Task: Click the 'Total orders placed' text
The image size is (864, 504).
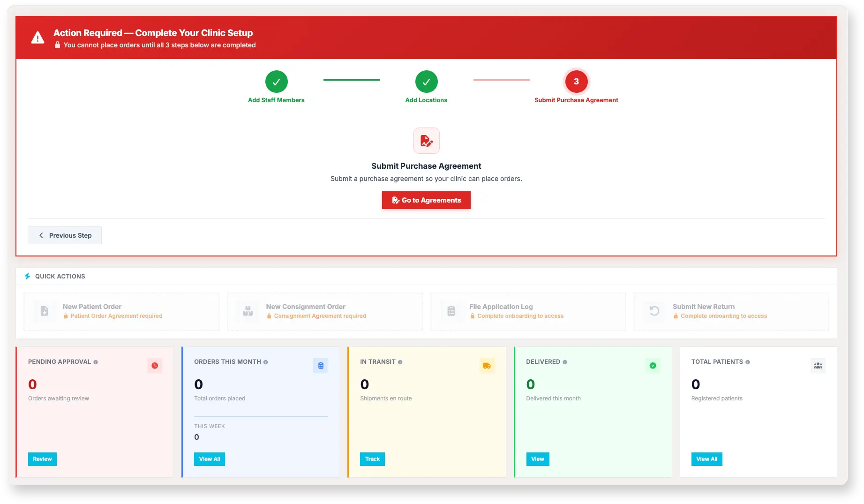Action: click(x=220, y=399)
